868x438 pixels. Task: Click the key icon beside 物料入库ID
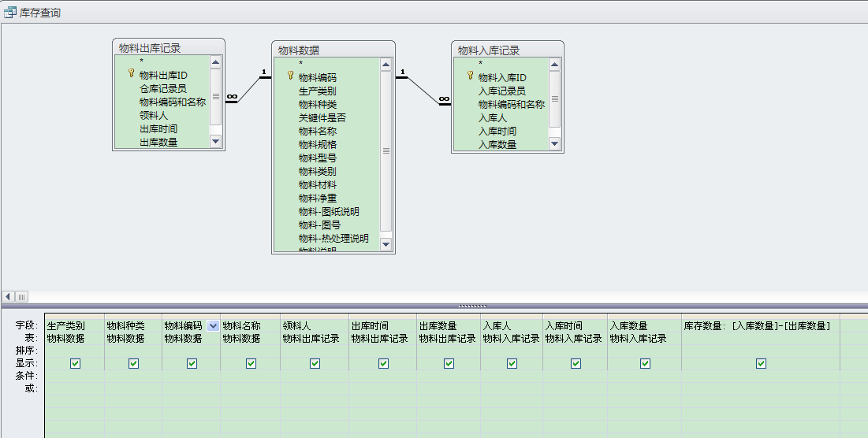click(470, 76)
